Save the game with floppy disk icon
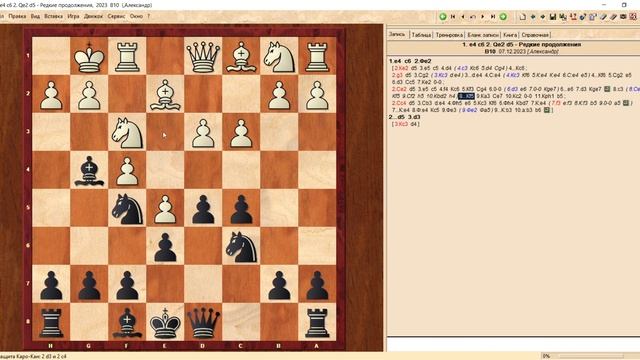 [x=553, y=17]
